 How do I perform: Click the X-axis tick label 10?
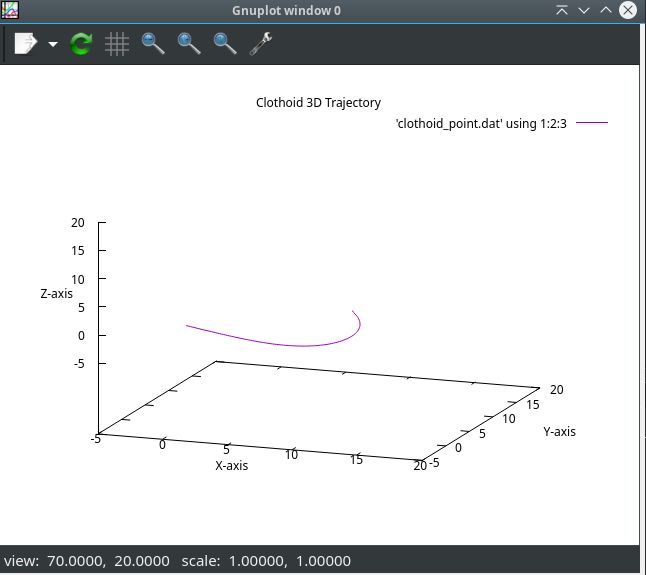(291, 454)
